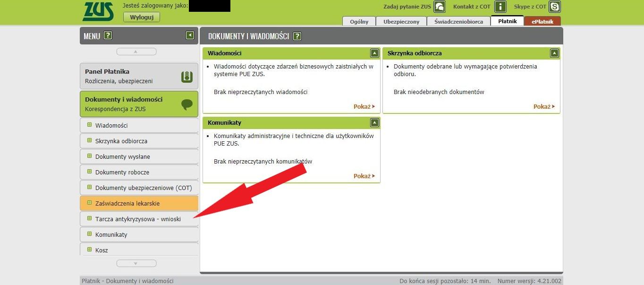This screenshot has height=285, width=644.
Task: Start a call via the Skype z COT icon
Action: point(554,7)
